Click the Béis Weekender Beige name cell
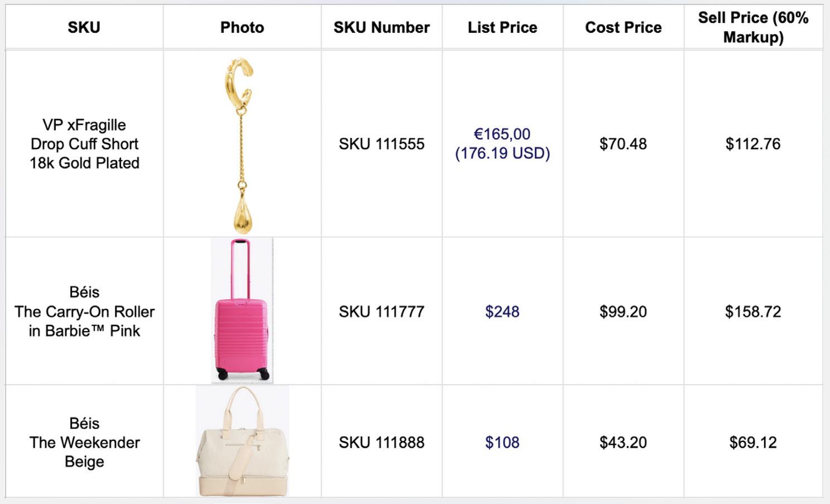 (x=84, y=441)
